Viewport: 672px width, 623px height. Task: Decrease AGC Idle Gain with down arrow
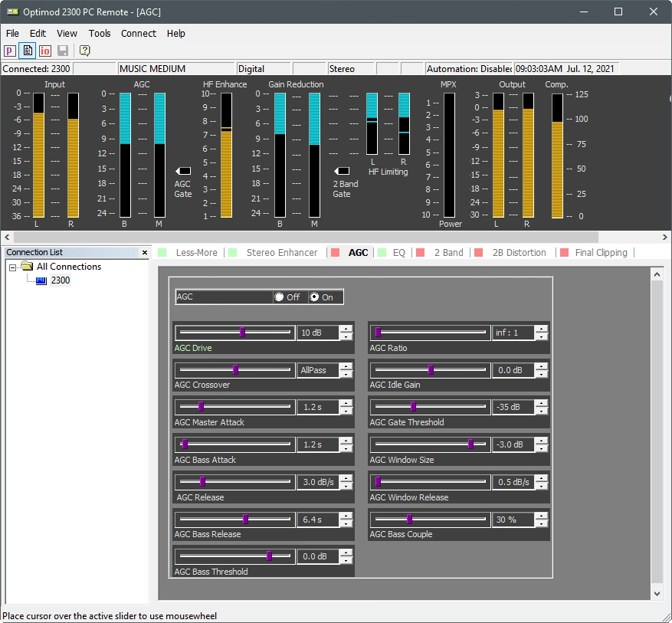[x=542, y=374]
